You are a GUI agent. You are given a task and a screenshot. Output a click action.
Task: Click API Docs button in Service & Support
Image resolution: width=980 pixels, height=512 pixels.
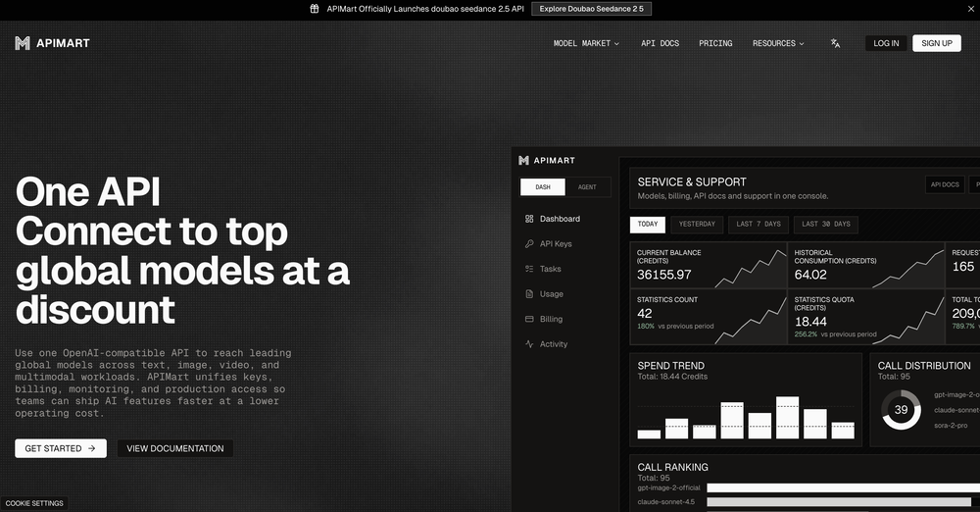click(945, 184)
